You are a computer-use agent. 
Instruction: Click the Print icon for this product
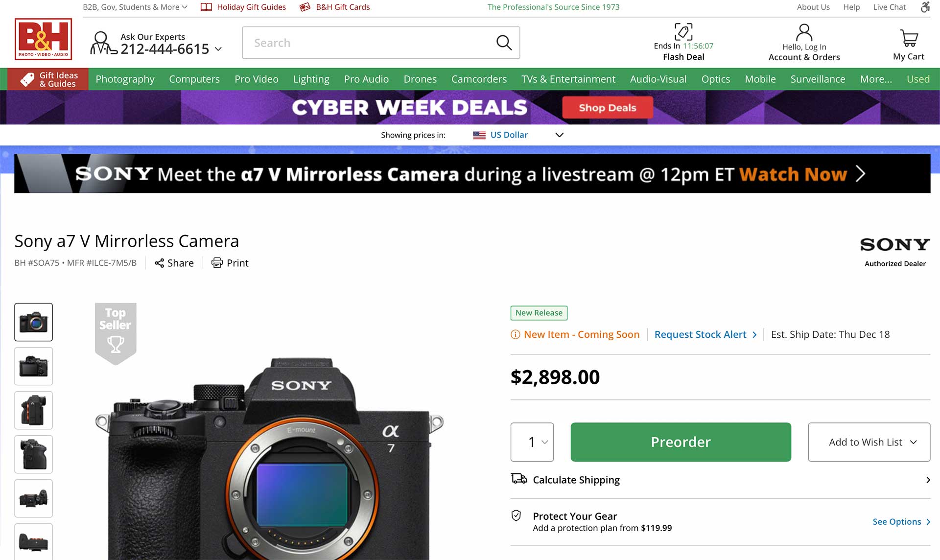point(217,263)
